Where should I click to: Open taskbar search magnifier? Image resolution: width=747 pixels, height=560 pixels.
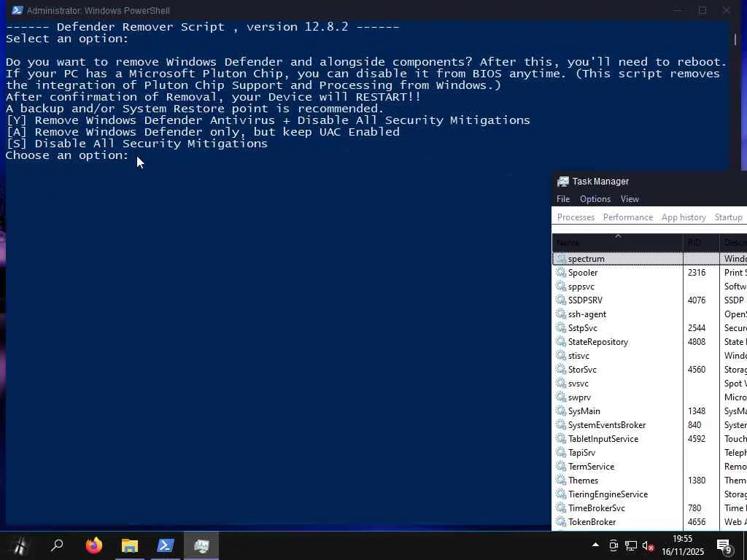57,545
